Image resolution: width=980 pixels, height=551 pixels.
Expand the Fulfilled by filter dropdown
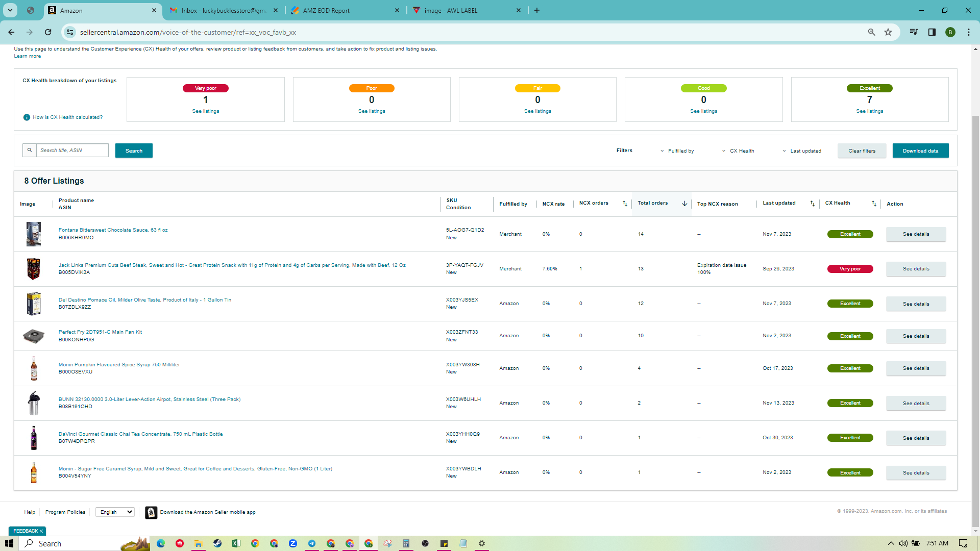coord(677,151)
